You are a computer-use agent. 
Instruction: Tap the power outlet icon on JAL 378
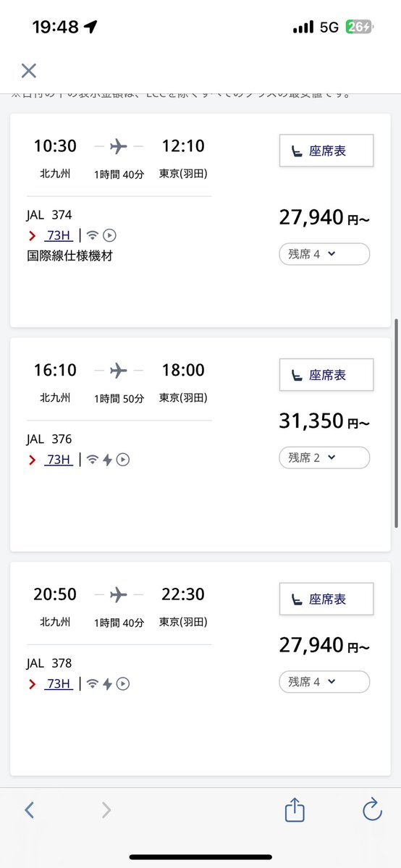pyautogui.click(x=107, y=684)
